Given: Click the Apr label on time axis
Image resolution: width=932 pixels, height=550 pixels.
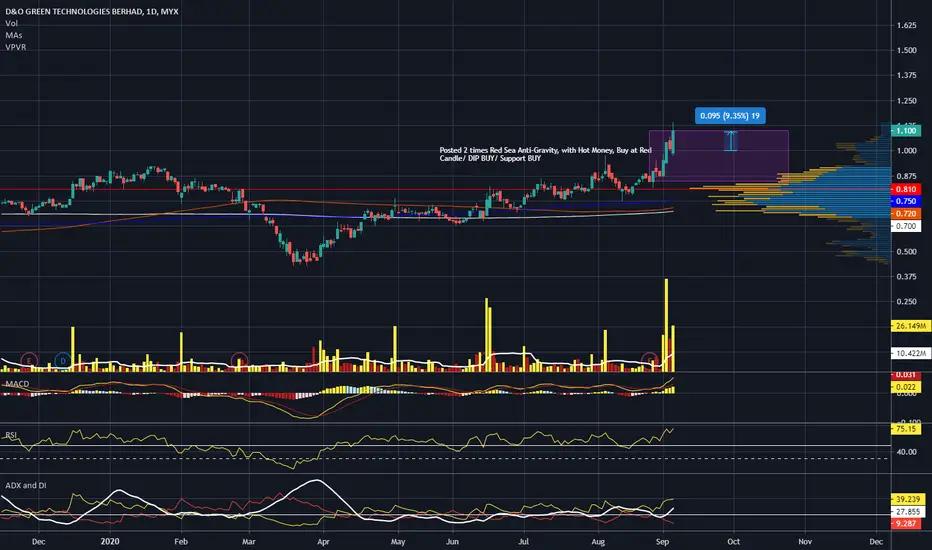Looking at the screenshot, I should pyautogui.click(x=323, y=542).
